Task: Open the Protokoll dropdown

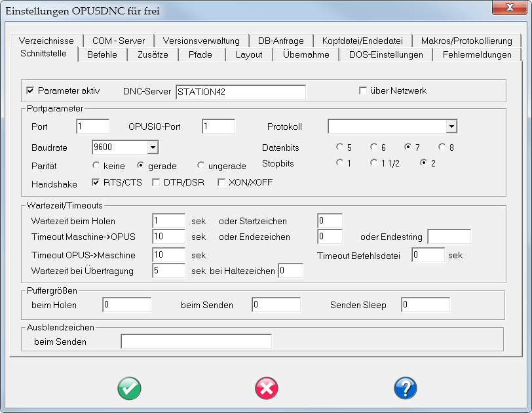Action: click(x=451, y=127)
